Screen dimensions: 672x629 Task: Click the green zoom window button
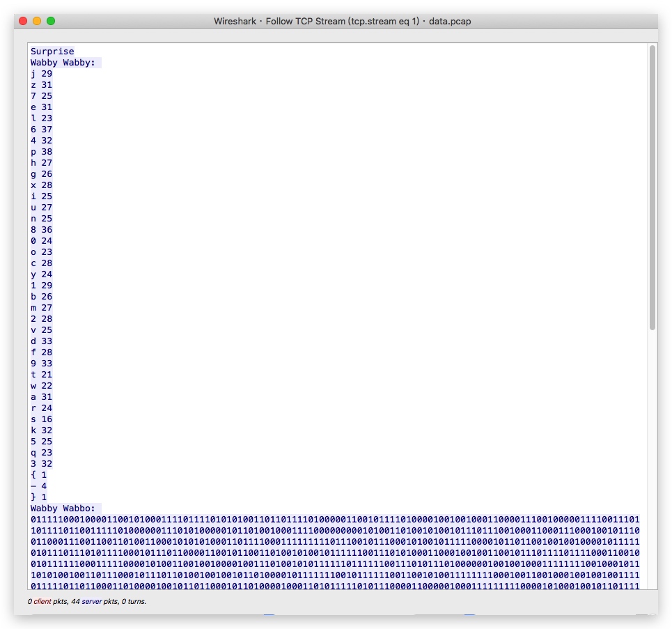(x=51, y=21)
